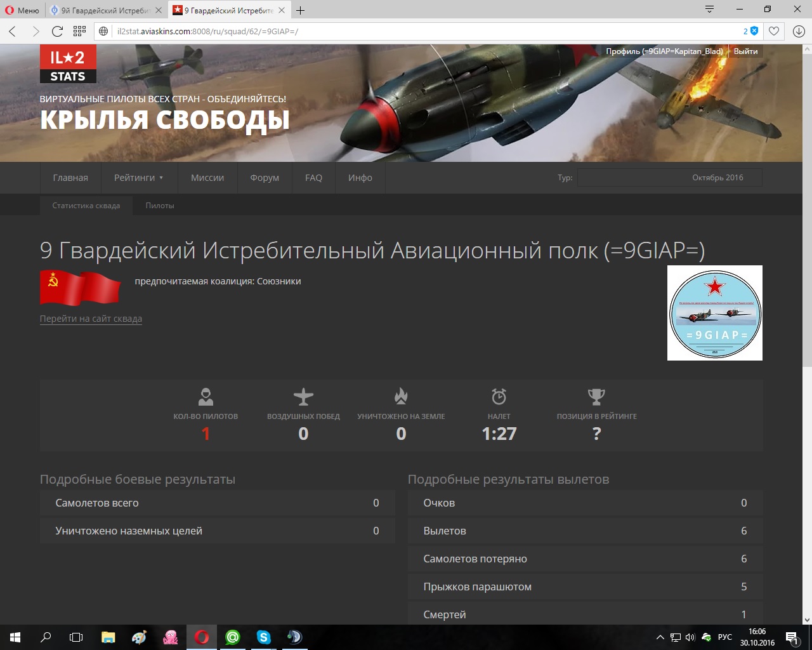
Task: Open the Форум menu item
Action: pos(265,178)
